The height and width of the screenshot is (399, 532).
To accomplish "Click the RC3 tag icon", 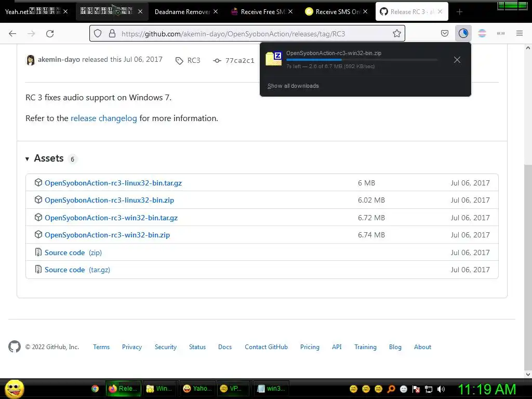I will [179, 61].
